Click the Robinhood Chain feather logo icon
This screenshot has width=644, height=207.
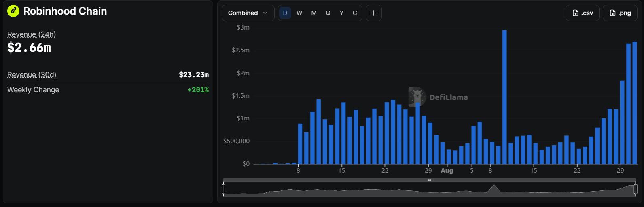click(x=13, y=11)
